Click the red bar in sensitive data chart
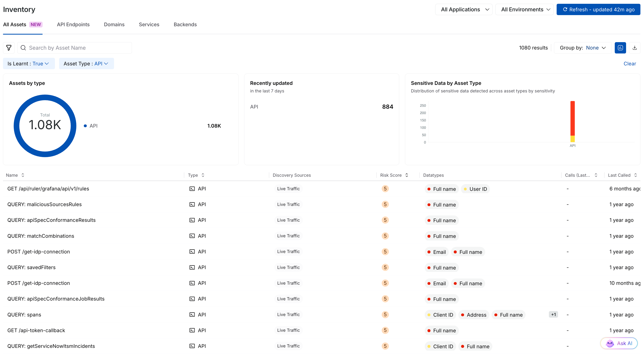Viewport: 644px width, 357px height. coord(573,118)
